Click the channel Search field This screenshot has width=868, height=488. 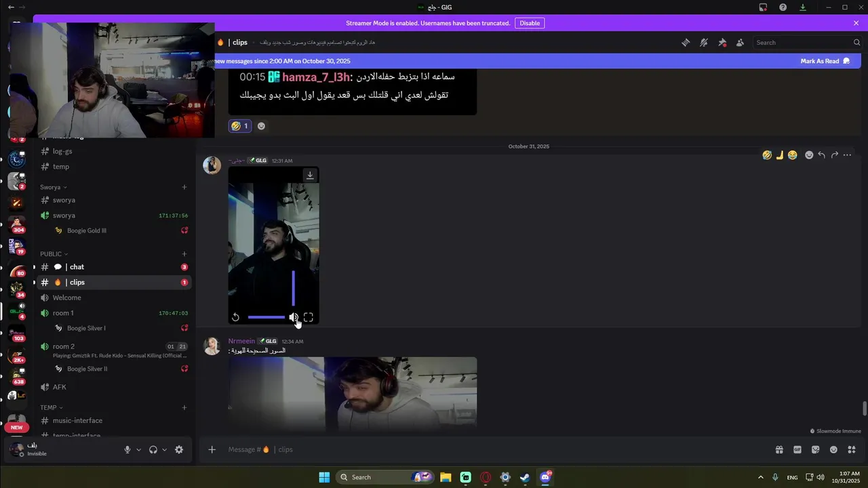(807, 43)
